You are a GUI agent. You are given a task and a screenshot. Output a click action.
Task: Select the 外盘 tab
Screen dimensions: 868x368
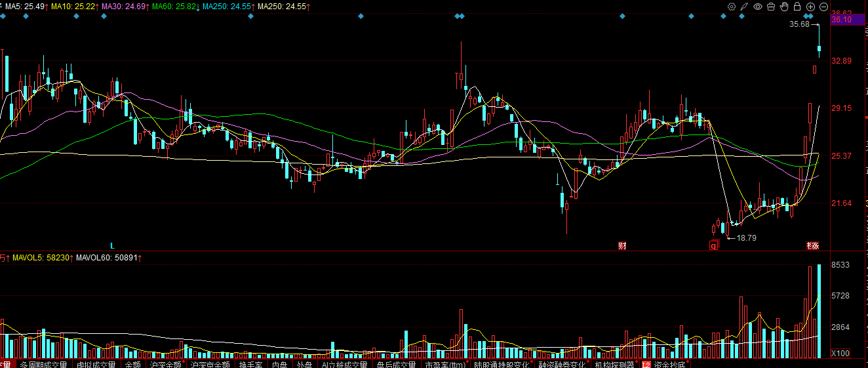tap(304, 365)
